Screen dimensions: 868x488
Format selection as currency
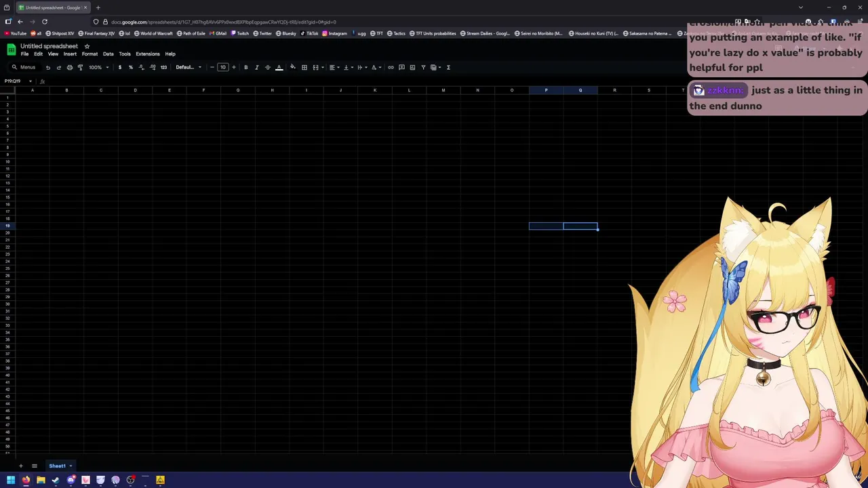coord(120,67)
